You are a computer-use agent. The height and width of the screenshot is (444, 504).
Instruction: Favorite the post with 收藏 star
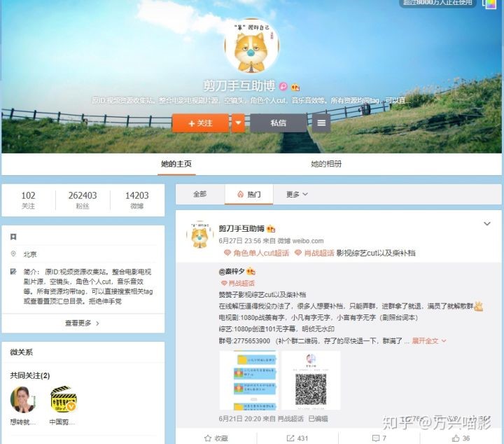tap(216, 438)
